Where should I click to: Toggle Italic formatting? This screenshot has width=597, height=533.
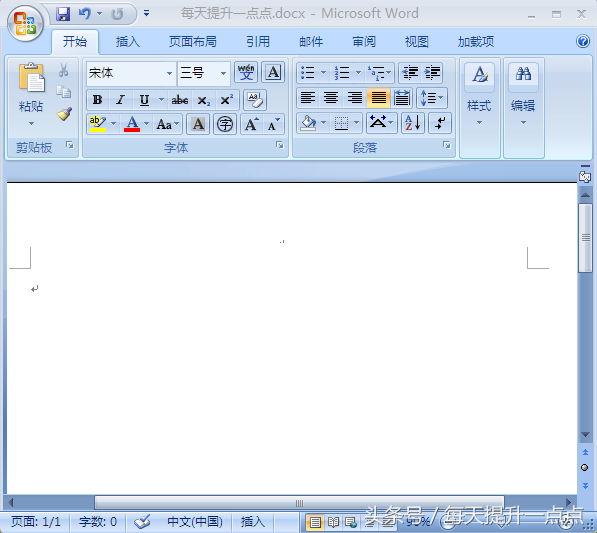(120, 100)
